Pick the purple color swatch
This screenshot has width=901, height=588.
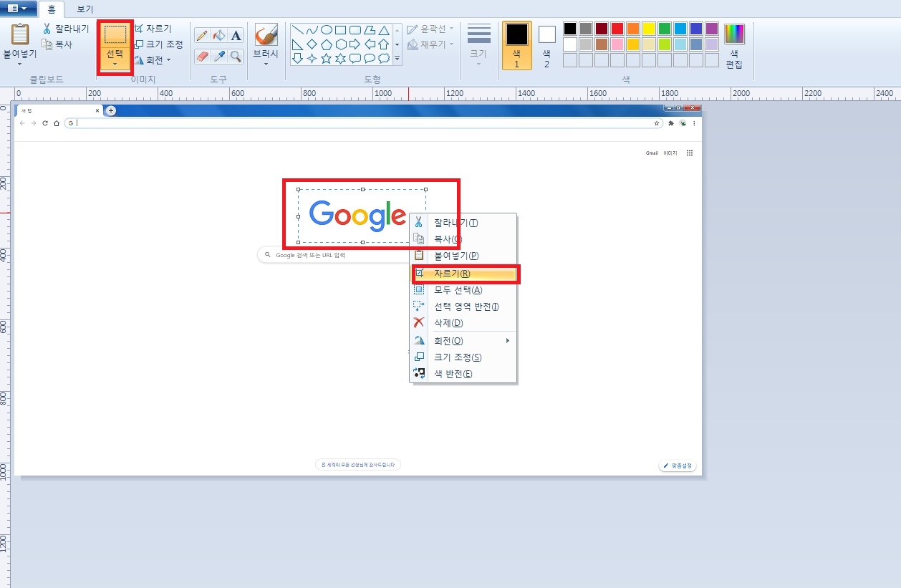click(712, 29)
